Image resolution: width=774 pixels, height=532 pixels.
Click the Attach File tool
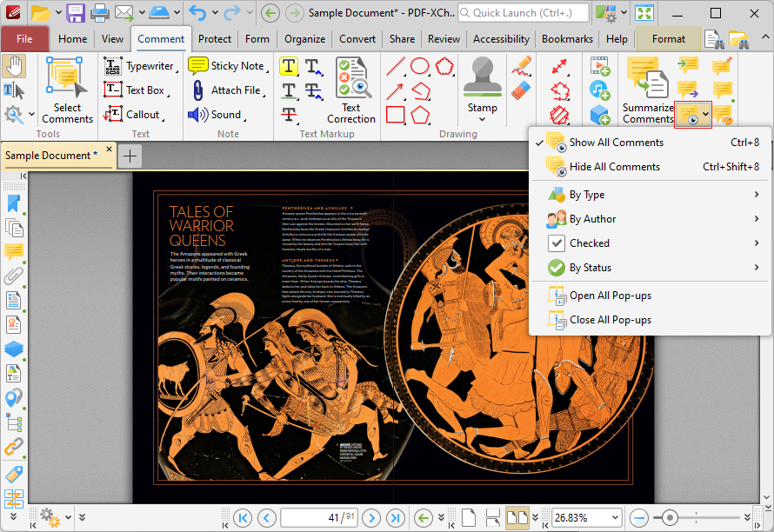pos(228,90)
